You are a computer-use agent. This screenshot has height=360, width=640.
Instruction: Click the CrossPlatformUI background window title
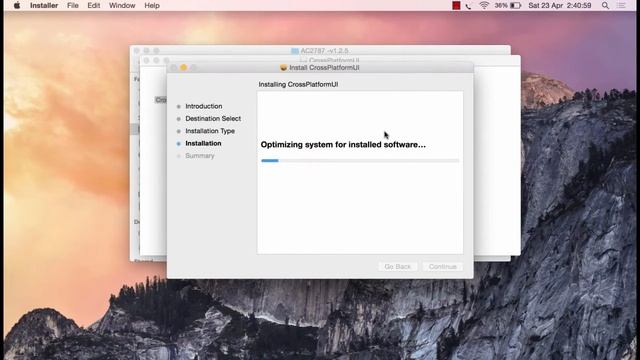[334, 60]
